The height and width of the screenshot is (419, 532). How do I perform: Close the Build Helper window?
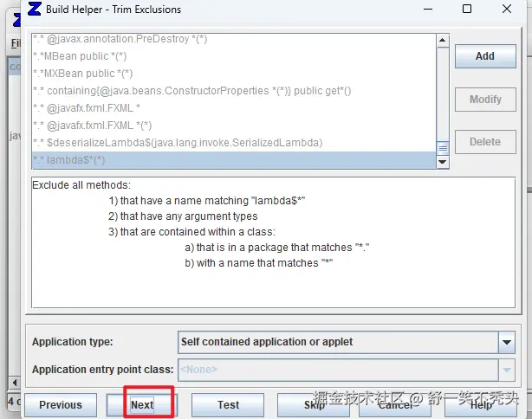click(507, 9)
